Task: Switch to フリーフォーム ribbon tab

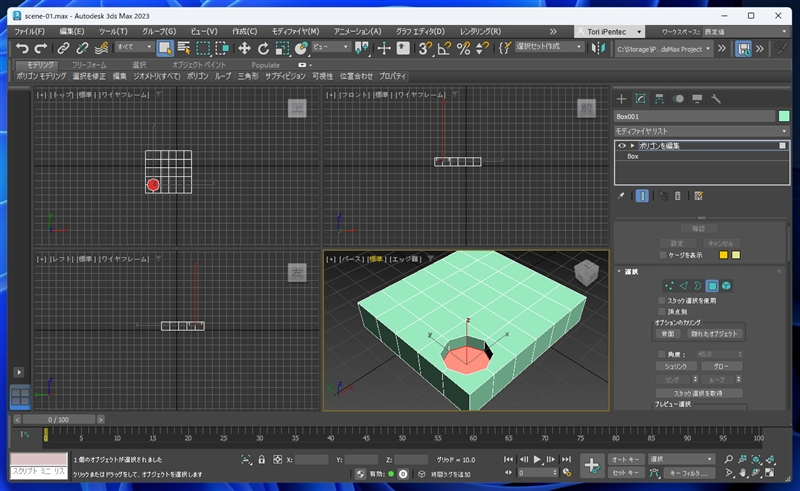Action: tap(89, 65)
